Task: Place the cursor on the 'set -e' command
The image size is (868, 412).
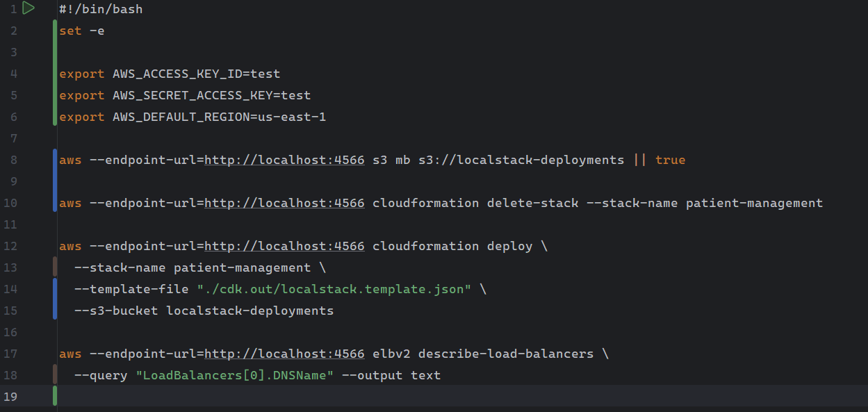Action: [81, 31]
